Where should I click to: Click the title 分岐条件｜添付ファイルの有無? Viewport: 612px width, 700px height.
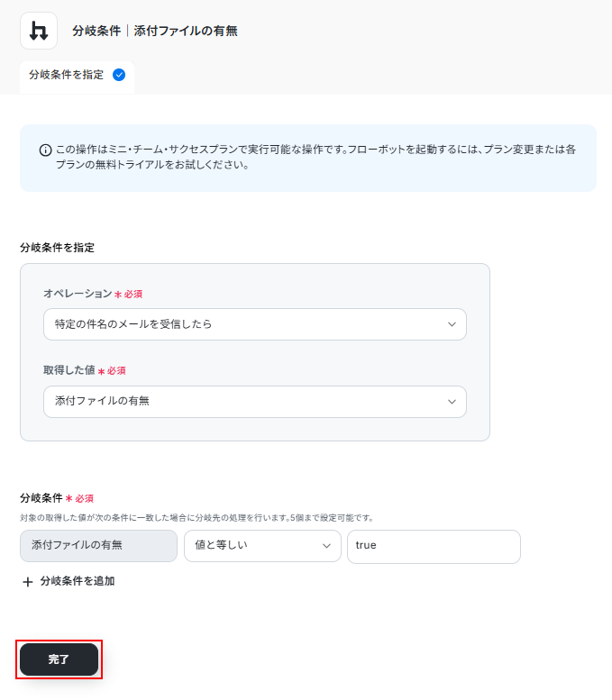click(x=155, y=31)
